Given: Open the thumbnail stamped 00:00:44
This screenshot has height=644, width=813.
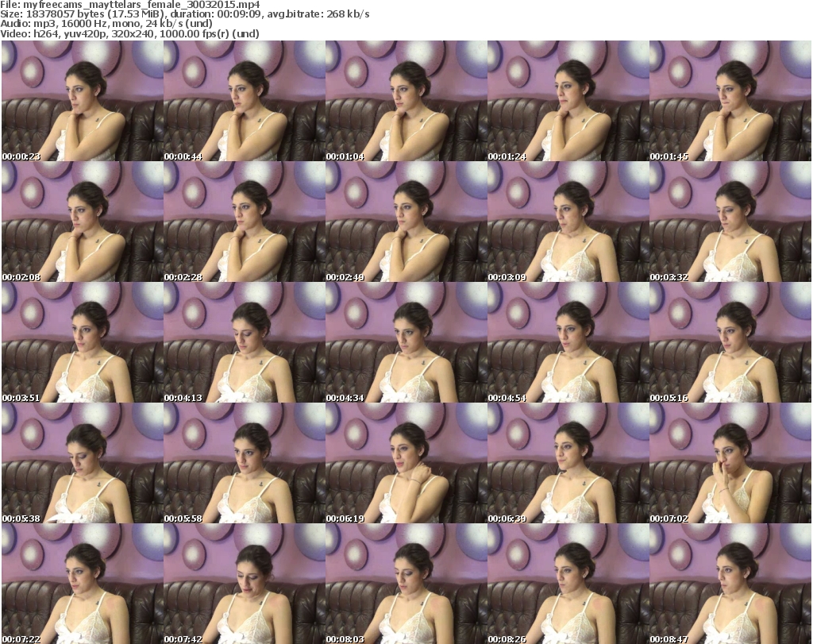Looking at the screenshot, I should click(x=245, y=101).
